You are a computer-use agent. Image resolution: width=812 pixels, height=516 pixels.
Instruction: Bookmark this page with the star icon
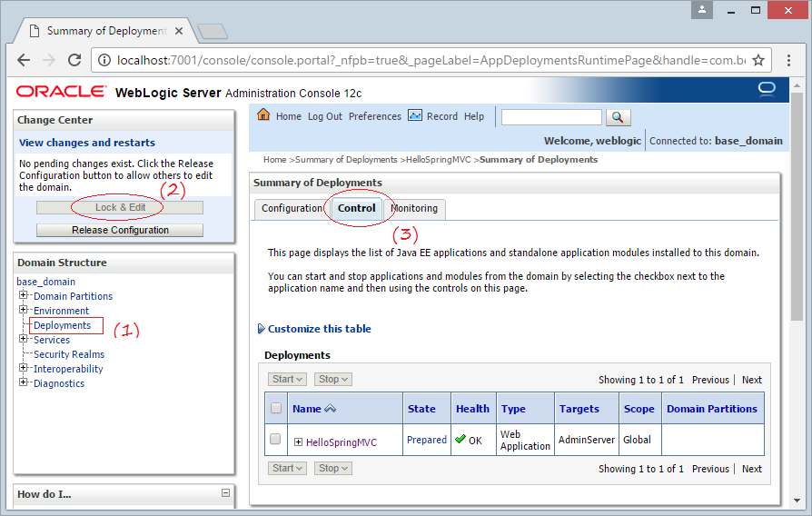(758, 60)
